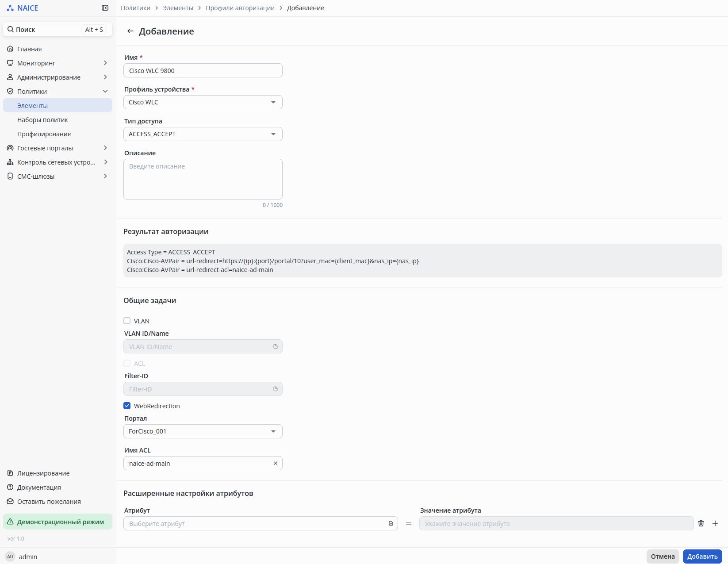Clear the Имя ACL field value
Screen dimensions: 728x564
click(x=276, y=463)
